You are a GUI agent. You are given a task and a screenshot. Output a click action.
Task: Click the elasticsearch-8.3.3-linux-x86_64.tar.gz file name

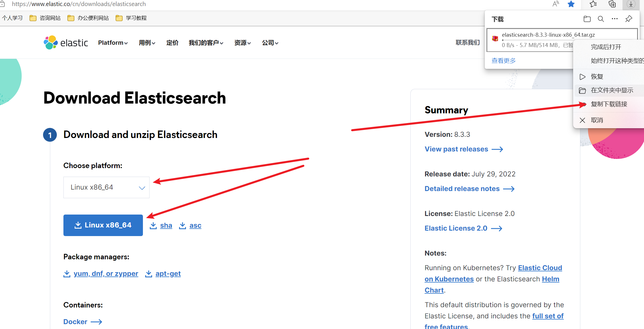(x=548, y=35)
